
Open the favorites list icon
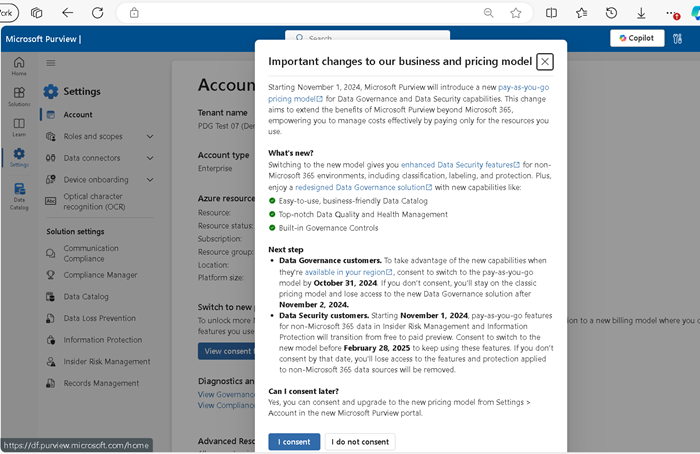[581, 13]
